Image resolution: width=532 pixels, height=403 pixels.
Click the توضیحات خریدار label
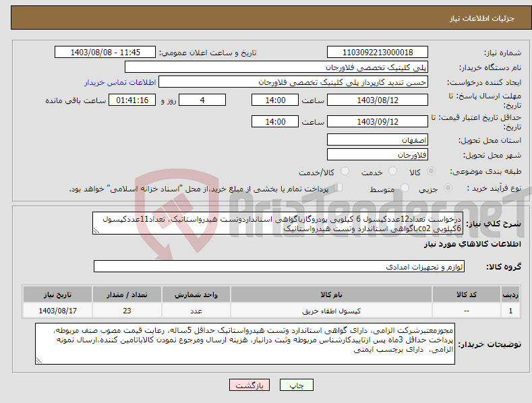[490, 344]
